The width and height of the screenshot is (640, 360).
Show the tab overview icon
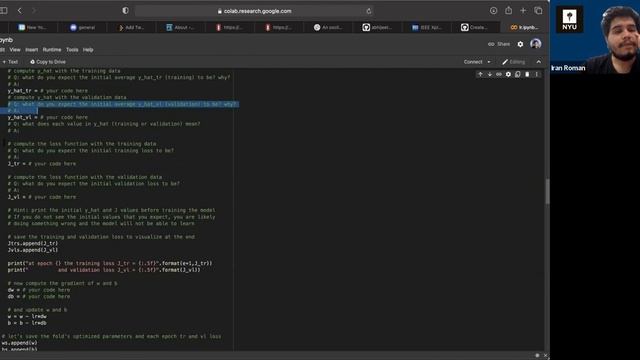point(538,11)
